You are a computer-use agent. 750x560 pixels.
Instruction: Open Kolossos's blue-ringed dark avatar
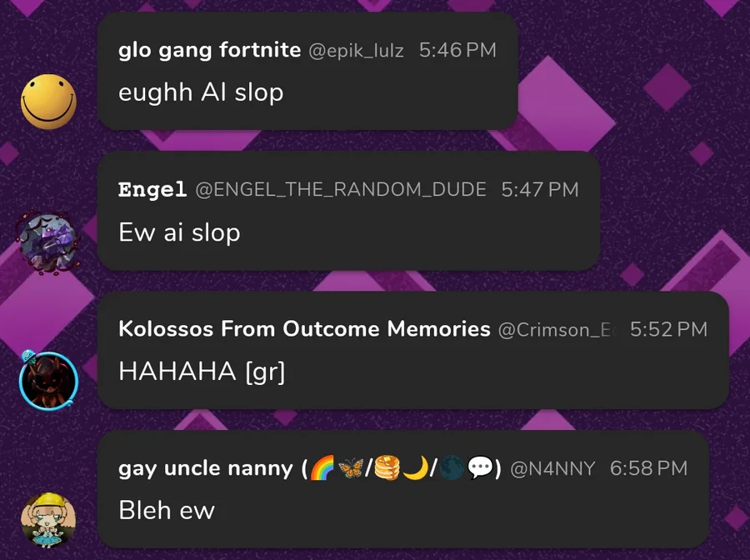point(48,380)
